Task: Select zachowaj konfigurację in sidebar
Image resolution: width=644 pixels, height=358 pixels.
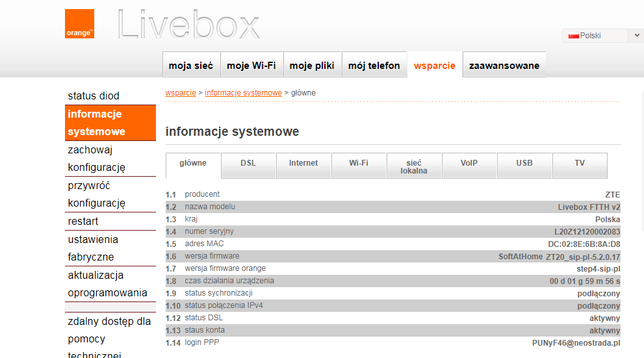Action: pyautogui.click(x=97, y=159)
